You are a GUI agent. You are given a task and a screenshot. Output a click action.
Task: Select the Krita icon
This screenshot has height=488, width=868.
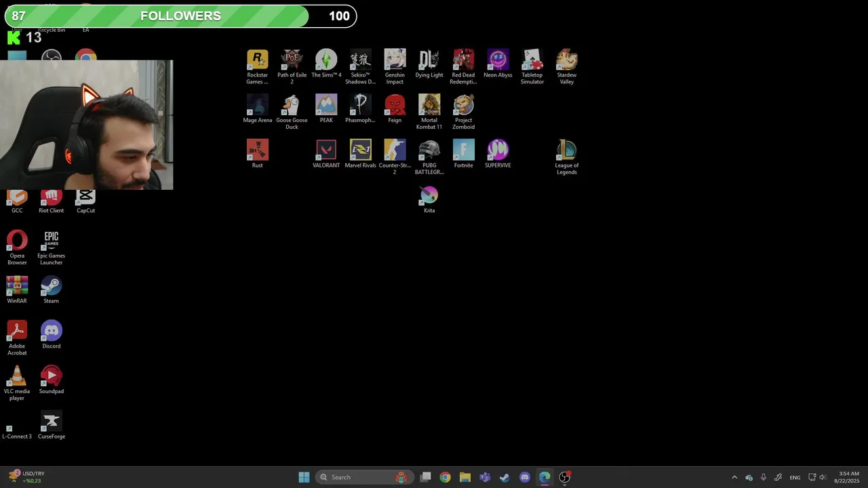pyautogui.click(x=429, y=199)
